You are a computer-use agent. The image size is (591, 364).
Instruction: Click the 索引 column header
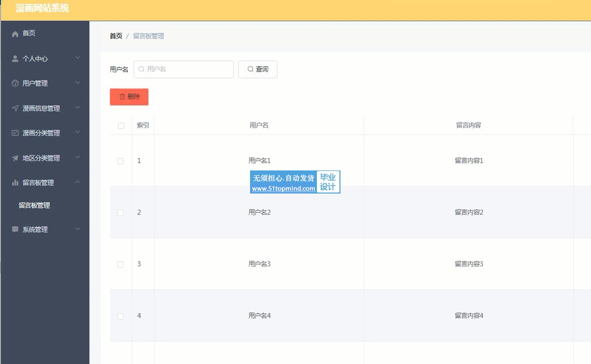click(x=143, y=125)
